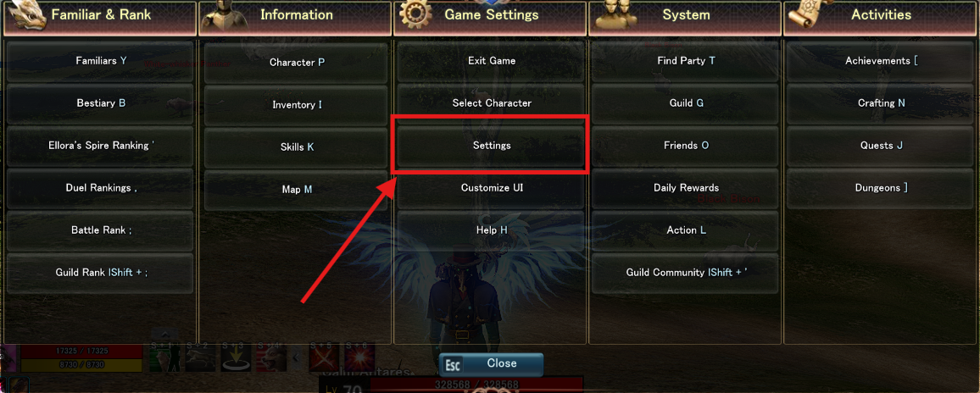Viewport: 980px width, 393px height.
Task: Activate the S+3 downward-arrow skill slot
Action: point(236,359)
